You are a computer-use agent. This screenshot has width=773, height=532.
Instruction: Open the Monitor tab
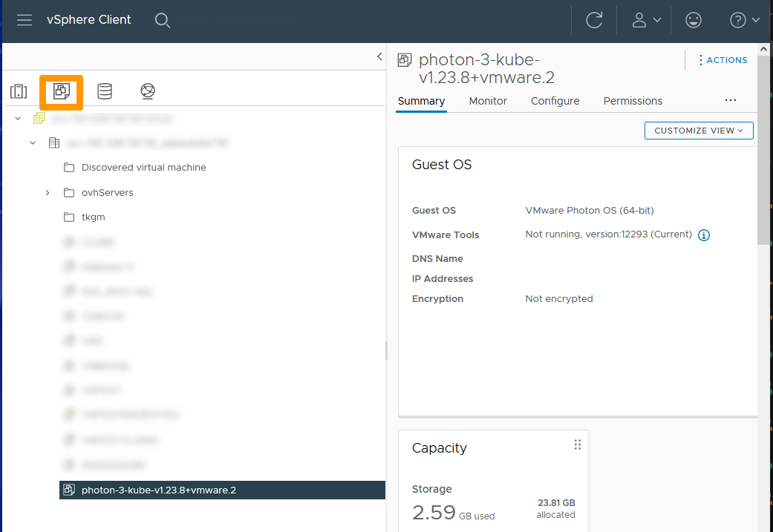(488, 101)
